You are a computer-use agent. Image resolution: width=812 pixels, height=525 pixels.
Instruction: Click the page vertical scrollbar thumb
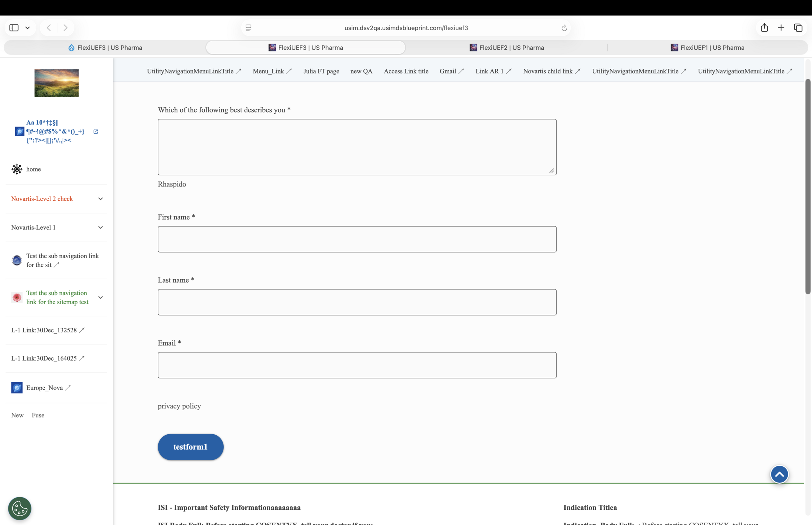click(808, 187)
